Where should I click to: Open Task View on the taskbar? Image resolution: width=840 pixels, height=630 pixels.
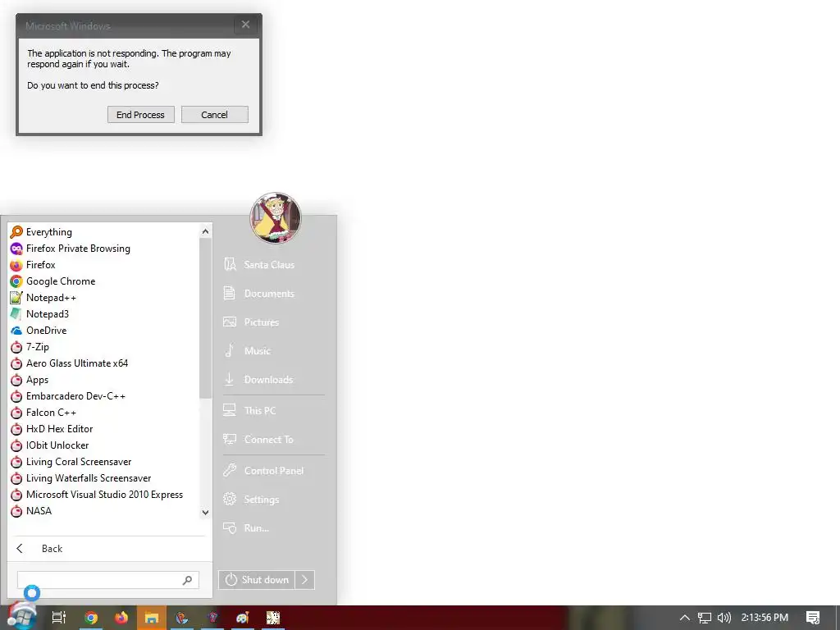(x=58, y=618)
